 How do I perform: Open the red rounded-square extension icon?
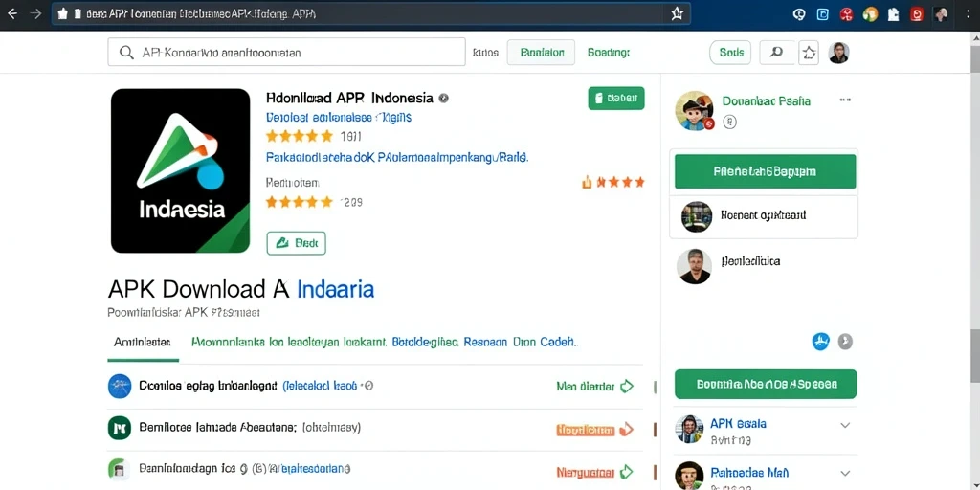click(x=917, y=14)
